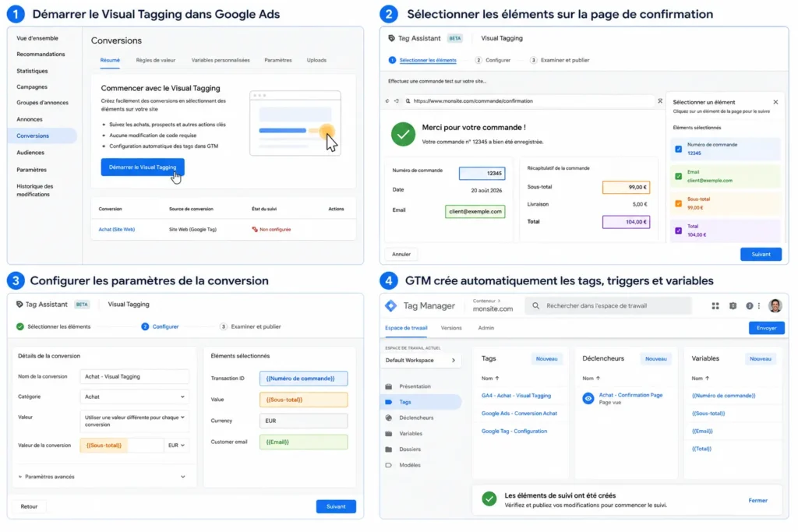The width and height of the screenshot is (798, 532).
Task: Uncheck the Email client@exemple.com checkbox
Action: coord(679,177)
